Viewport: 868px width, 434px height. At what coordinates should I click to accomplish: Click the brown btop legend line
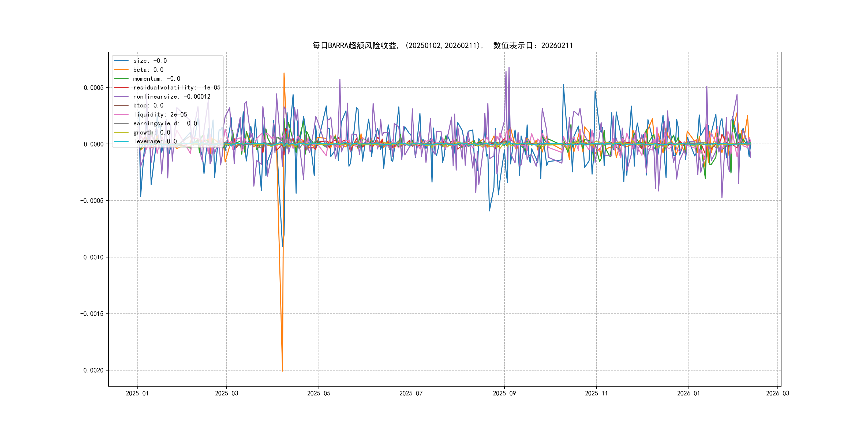pos(121,106)
